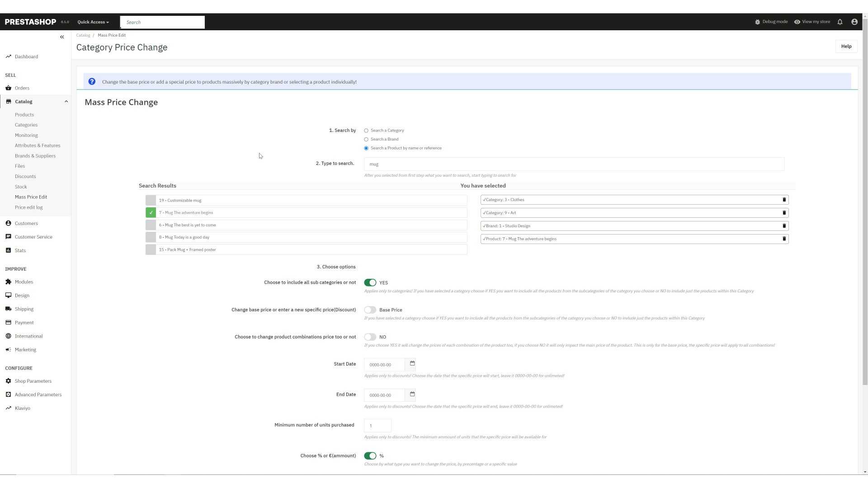Check the Customizable mug search result
This screenshot has width=868, height=488.
pos(151,201)
